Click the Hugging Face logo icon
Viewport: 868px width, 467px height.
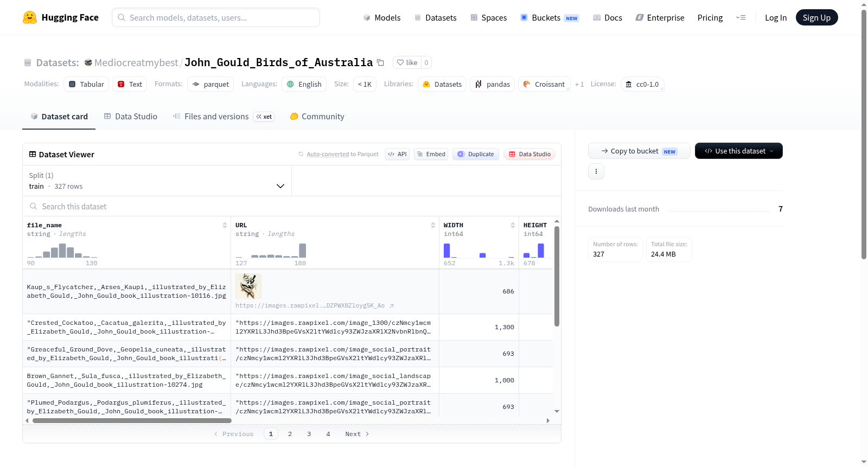click(x=30, y=17)
